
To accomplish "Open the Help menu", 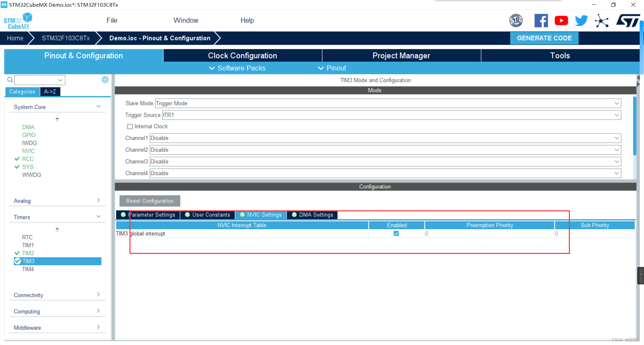I will coord(247,20).
